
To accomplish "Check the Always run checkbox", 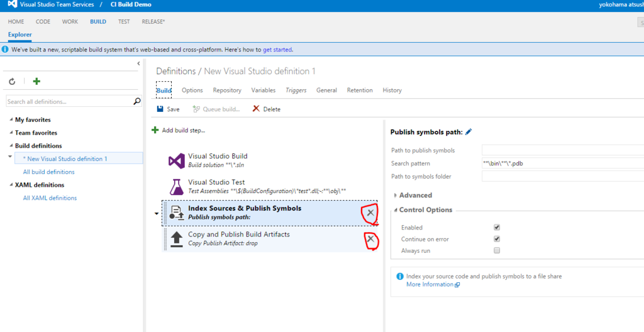I will [x=497, y=250].
